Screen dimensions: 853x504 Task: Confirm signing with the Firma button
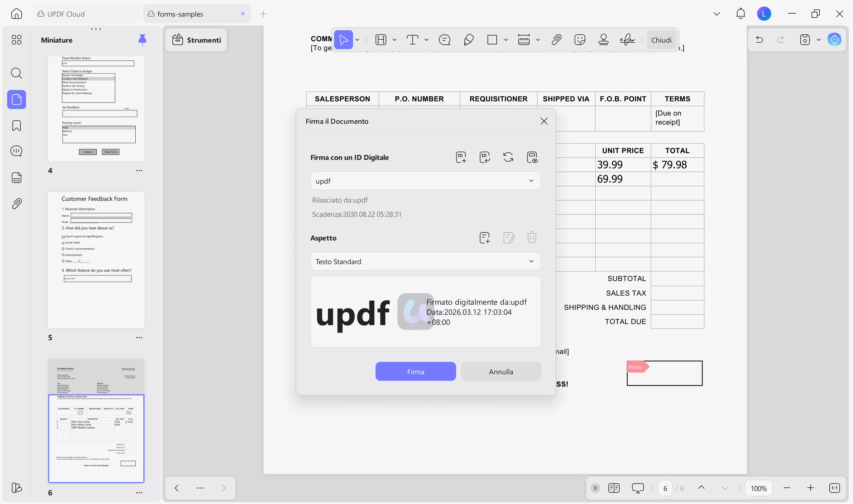[415, 371]
